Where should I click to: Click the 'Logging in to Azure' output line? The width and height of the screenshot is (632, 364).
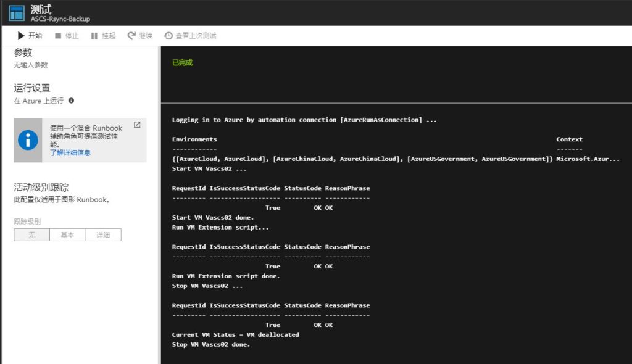point(304,120)
